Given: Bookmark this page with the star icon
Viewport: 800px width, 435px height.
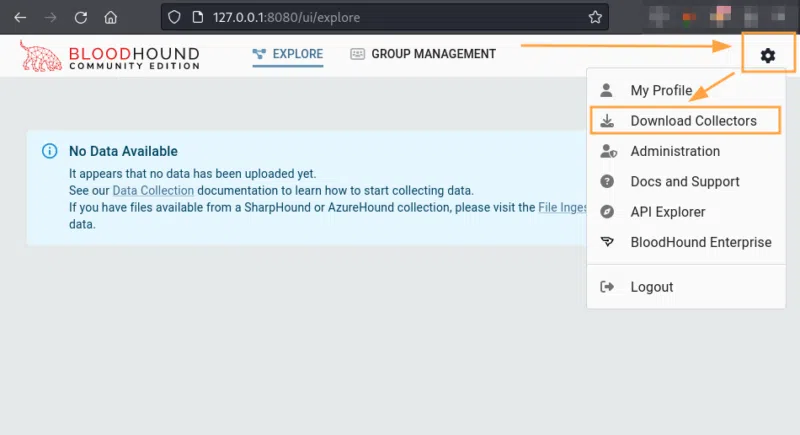Looking at the screenshot, I should [x=595, y=17].
